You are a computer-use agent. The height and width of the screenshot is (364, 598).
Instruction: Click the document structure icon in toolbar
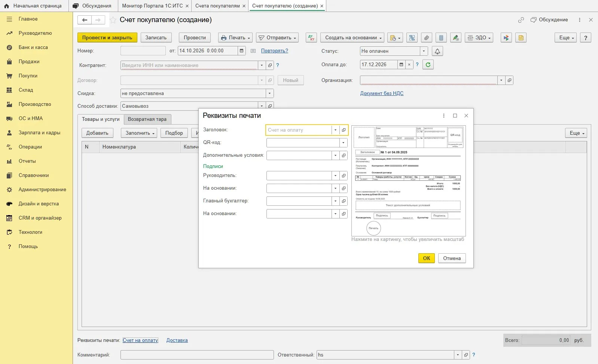point(412,38)
